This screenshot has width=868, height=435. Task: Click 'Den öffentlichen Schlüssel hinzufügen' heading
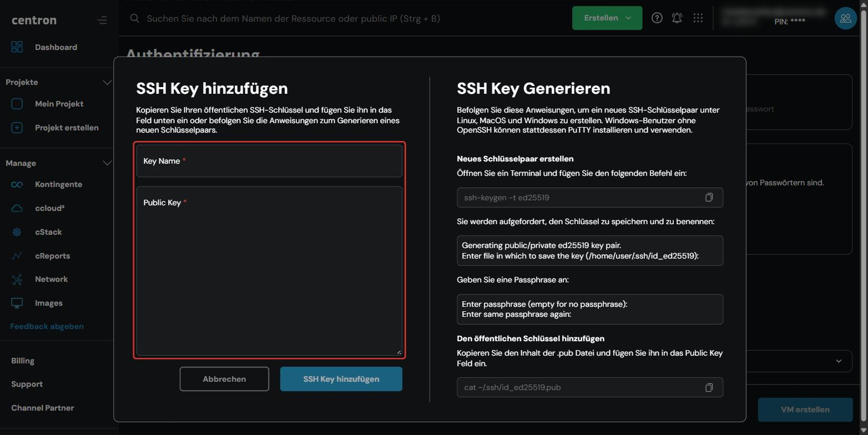click(531, 338)
